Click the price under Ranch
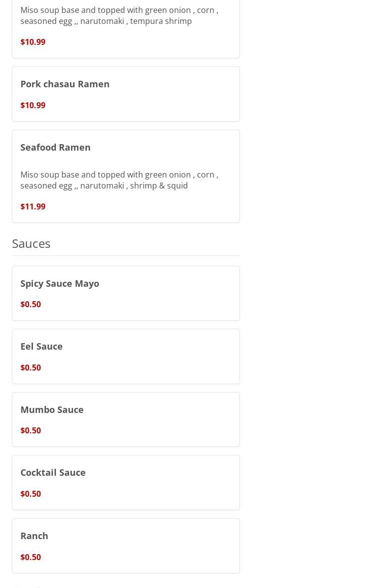Image resolution: width=384 pixels, height=588 pixels. click(x=30, y=557)
